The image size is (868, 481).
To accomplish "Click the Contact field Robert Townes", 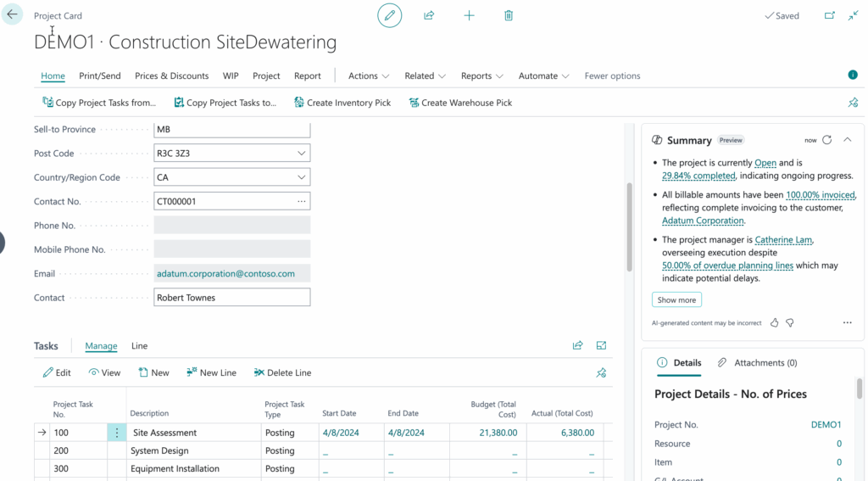I will point(232,298).
